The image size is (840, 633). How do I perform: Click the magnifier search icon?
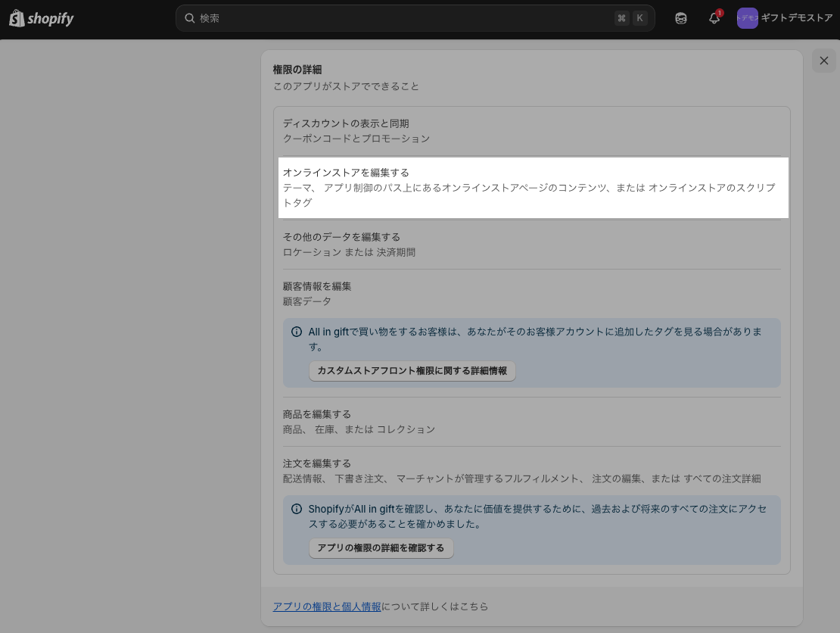(190, 18)
